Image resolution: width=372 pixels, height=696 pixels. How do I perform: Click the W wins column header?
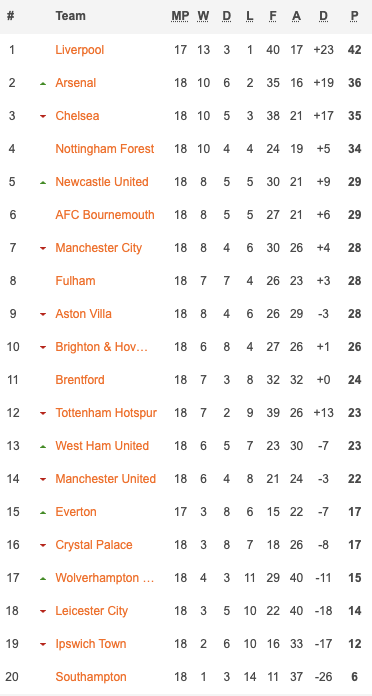tap(203, 16)
